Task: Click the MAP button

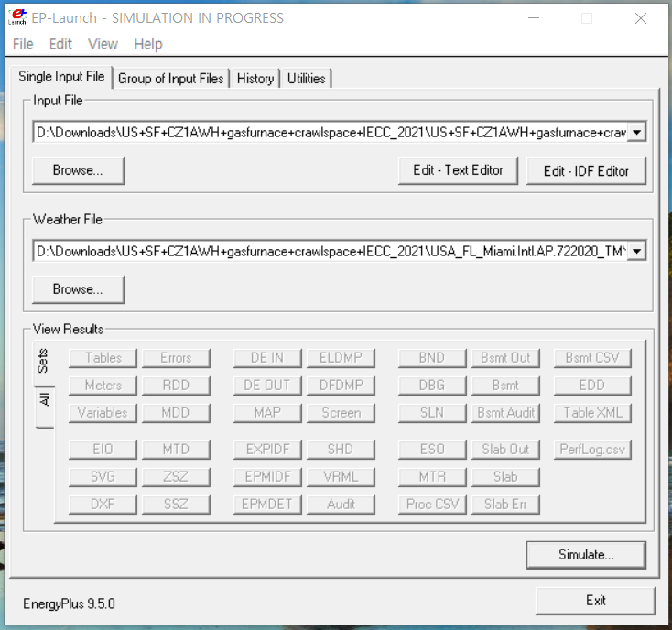Action: [267, 413]
